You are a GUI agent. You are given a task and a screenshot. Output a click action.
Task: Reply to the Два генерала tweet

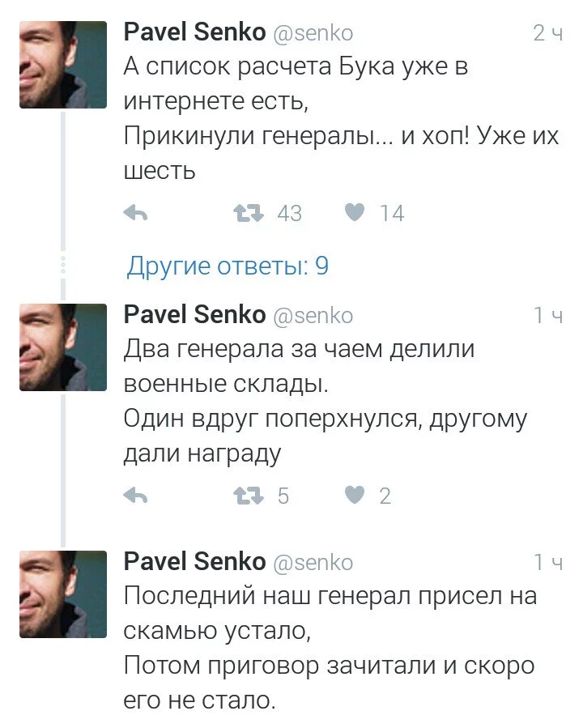pyautogui.click(x=135, y=496)
